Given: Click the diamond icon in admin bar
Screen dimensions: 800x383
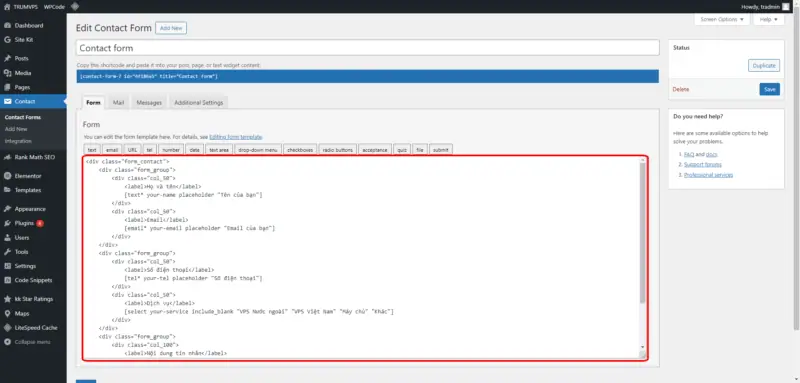Looking at the screenshot, I should 75,7.
